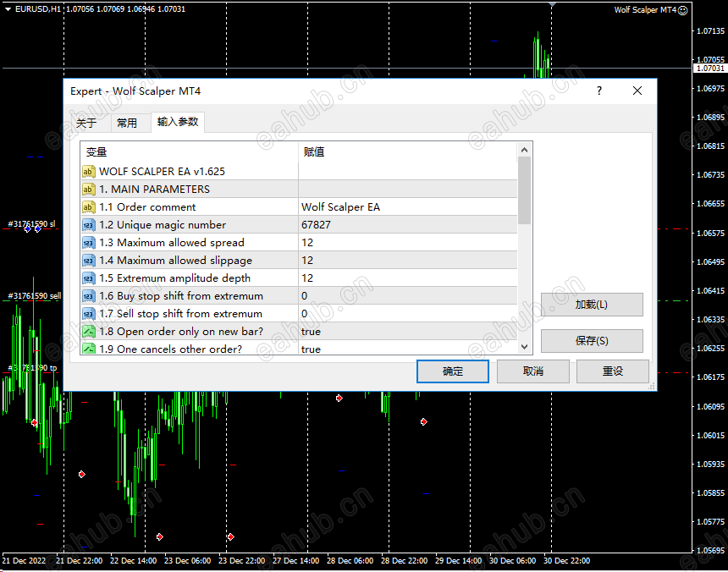Select the Sell stop shift value 0
The width and height of the screenshot is (728, 572).
pyautogui.click(x=304, y=314)
